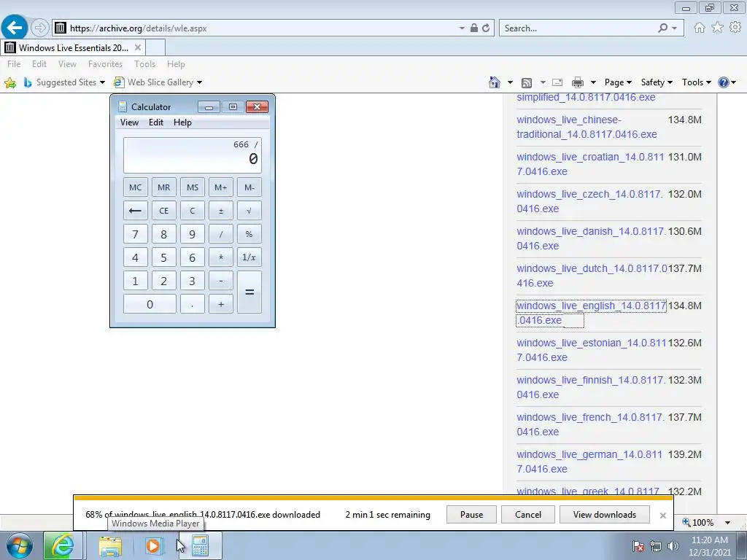This screenshot has height=560, width=747.
Task: Click into the Search box
Action: coord(578,28)
